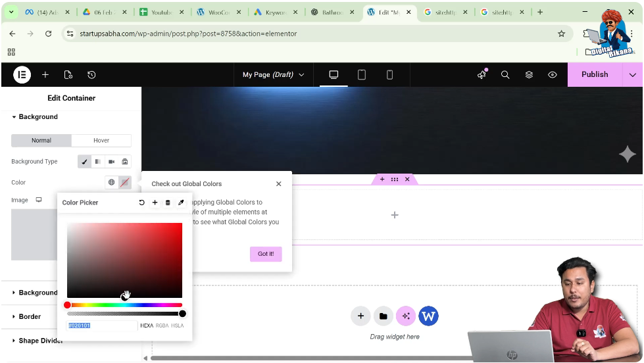
Task: Activate the eyedropper tool
Action: pos(181,203)
